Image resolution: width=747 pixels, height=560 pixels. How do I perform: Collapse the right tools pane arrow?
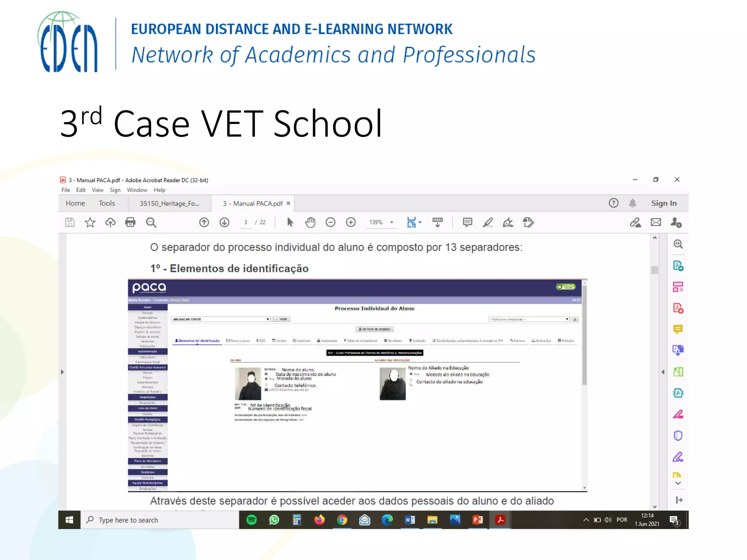663,372
